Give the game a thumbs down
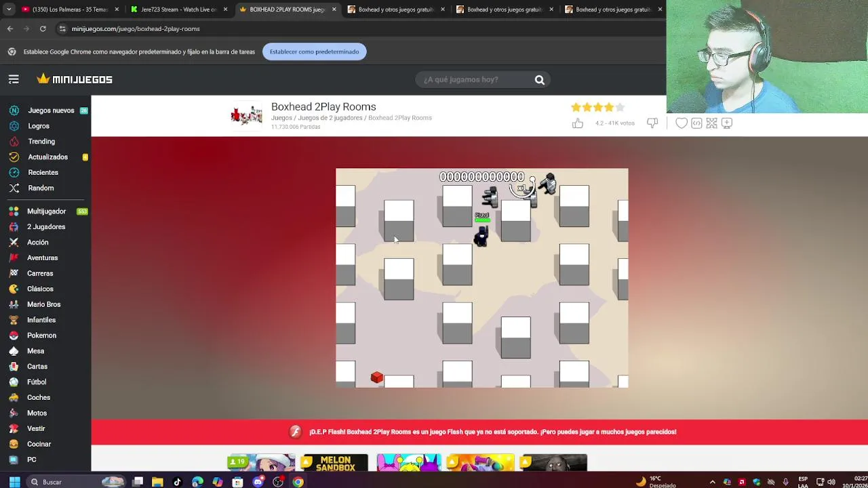The width and height of the screenshot is (868, 488). tap(652, 123)
